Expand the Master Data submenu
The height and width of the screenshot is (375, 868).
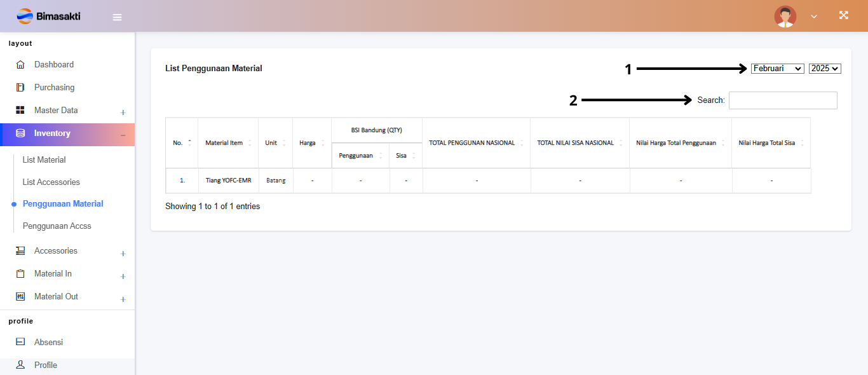(123, 112)
